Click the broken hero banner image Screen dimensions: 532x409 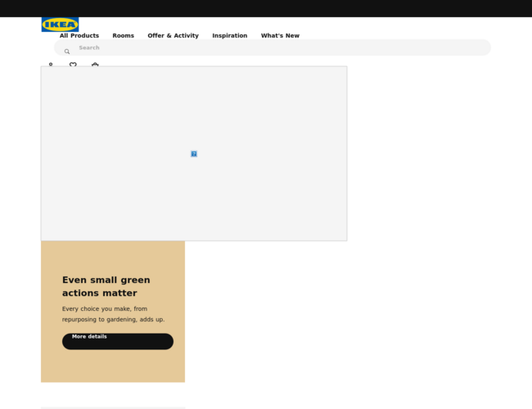tap(194, 154)
